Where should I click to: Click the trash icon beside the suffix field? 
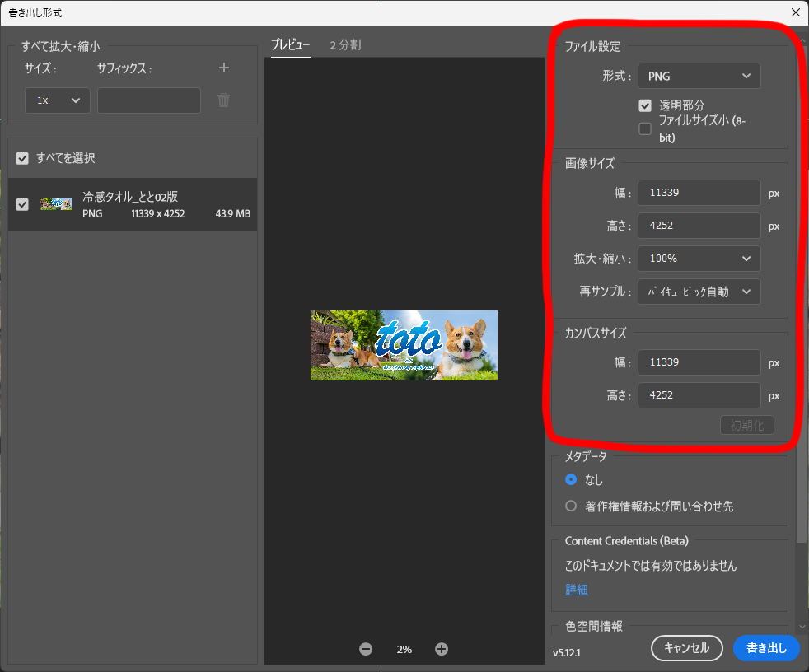(223, 100)
